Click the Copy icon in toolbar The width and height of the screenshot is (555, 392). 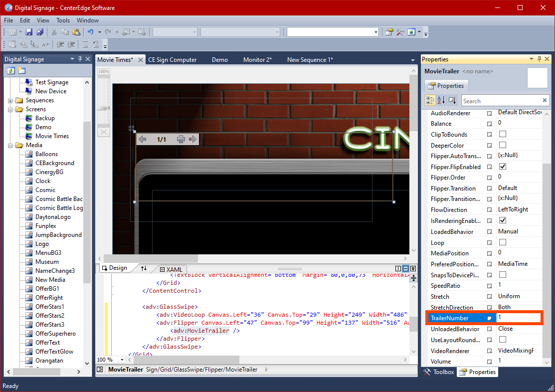65,32
